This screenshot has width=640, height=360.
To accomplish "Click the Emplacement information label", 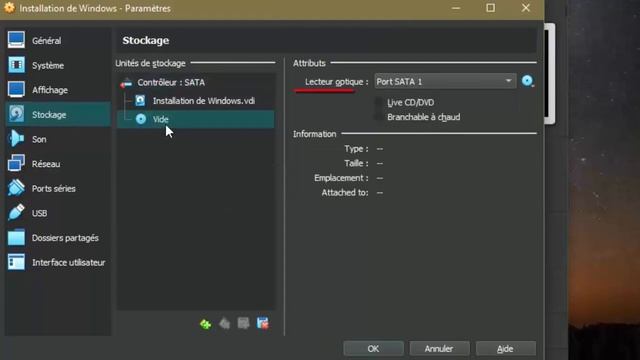I will click(341, 178).
